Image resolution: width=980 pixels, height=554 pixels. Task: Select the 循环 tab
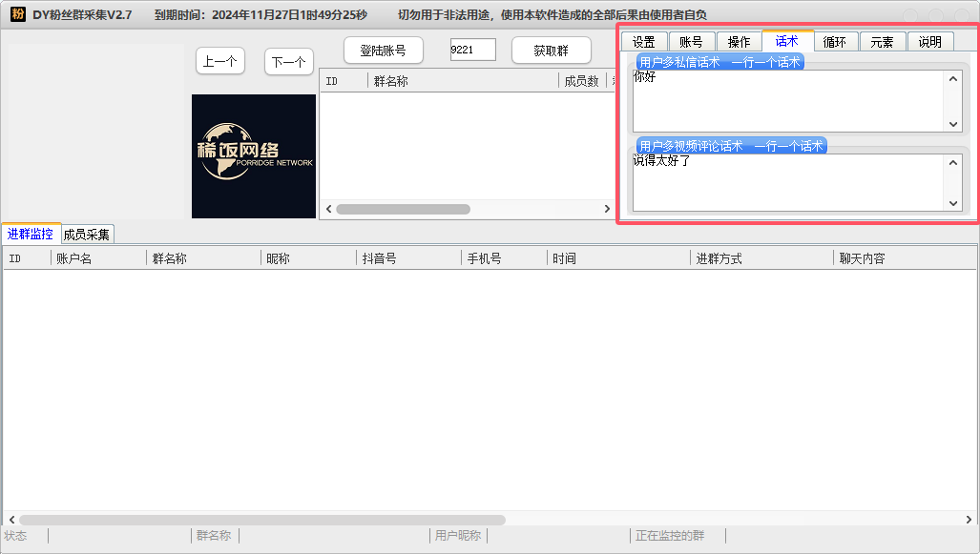(x=834, y=42)
